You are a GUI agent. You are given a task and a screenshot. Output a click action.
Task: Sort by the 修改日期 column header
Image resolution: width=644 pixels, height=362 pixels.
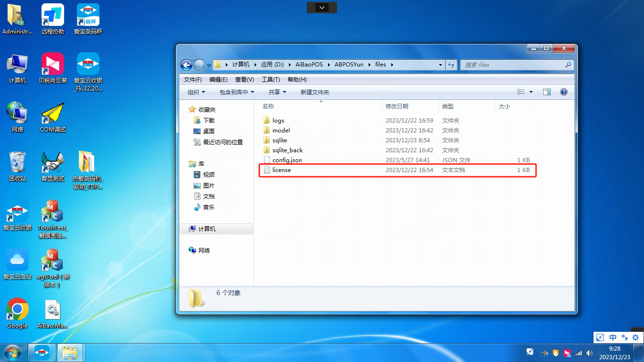[410, 107]
